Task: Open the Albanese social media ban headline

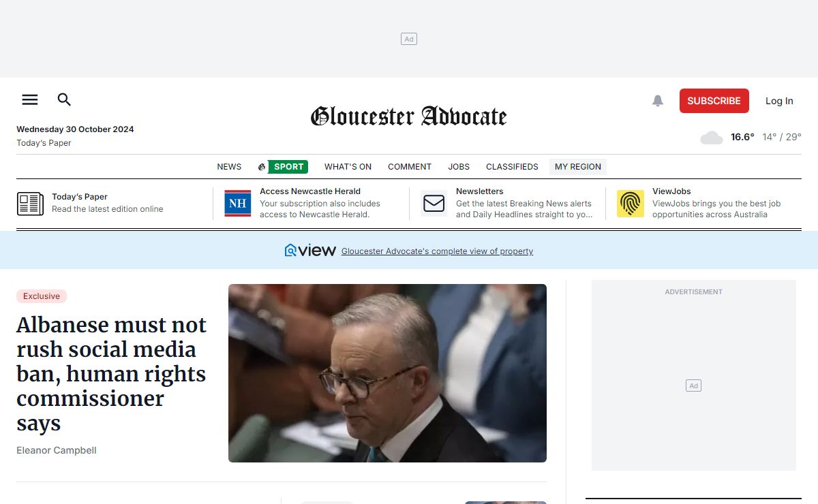Action: click(112, 374)
